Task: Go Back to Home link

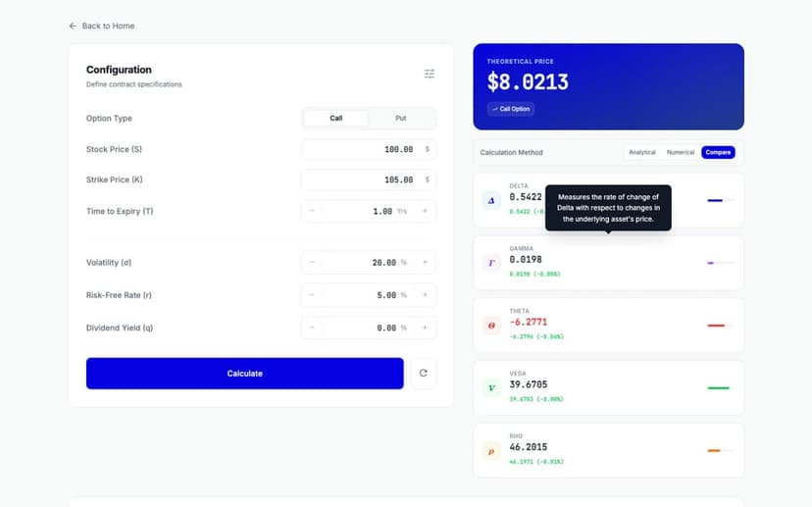Action: click(x=102, y=25)
